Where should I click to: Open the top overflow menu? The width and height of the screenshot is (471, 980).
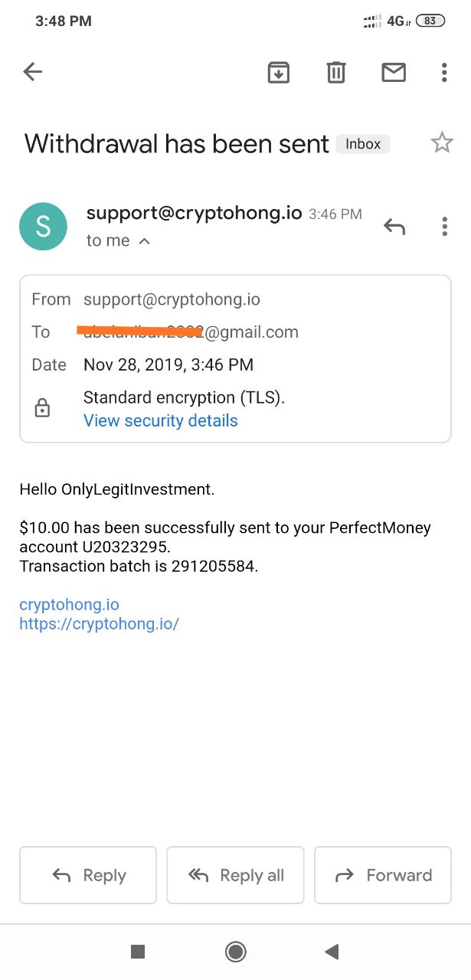click(444, 72)
